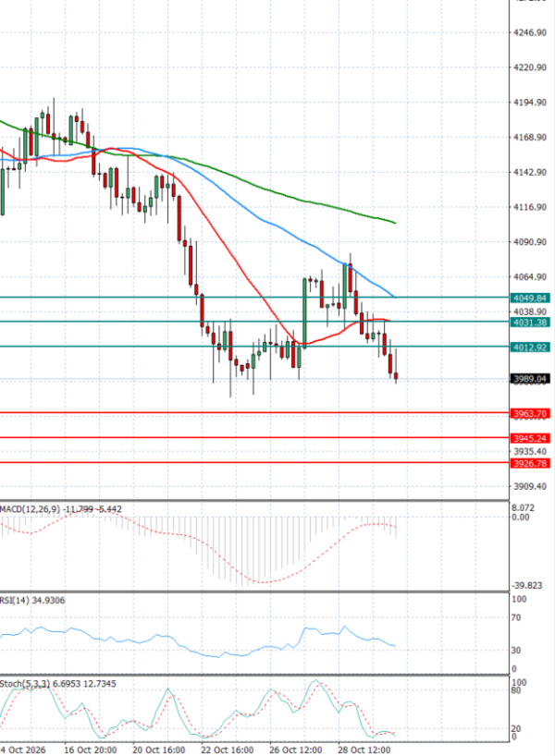
Task: Click the 22 Oct 16:00 time label
Action: pos(228,750)
